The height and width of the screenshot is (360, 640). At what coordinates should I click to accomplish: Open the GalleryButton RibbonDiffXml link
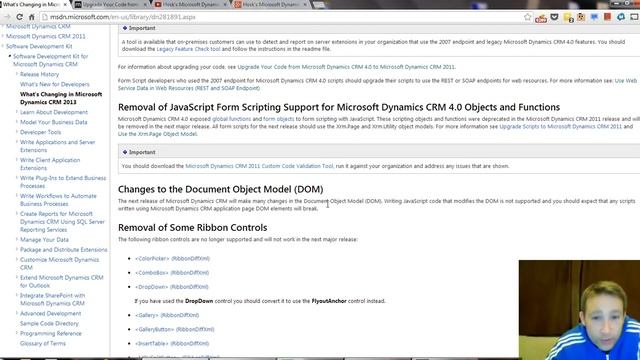pos(175,329)
